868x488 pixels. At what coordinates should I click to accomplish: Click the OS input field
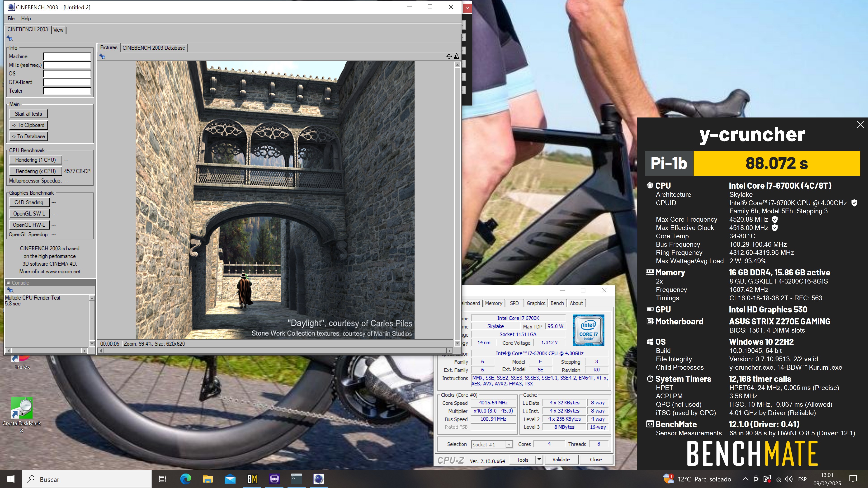coord(67,74)
